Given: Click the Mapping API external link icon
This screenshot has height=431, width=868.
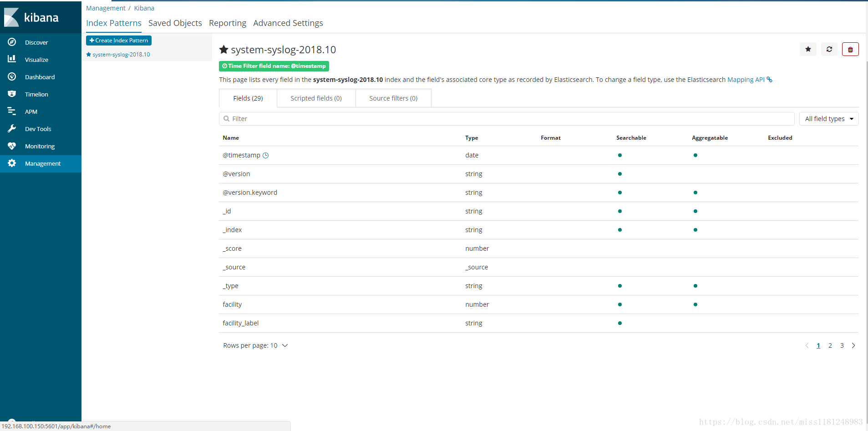Looking at the screenshot, I should point(770,80).
